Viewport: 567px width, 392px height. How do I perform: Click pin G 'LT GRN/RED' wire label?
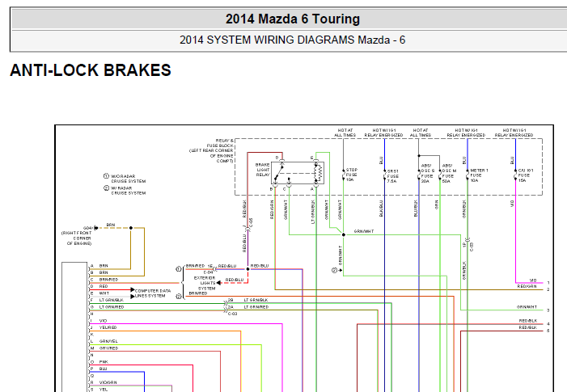(x=112, y=307)
